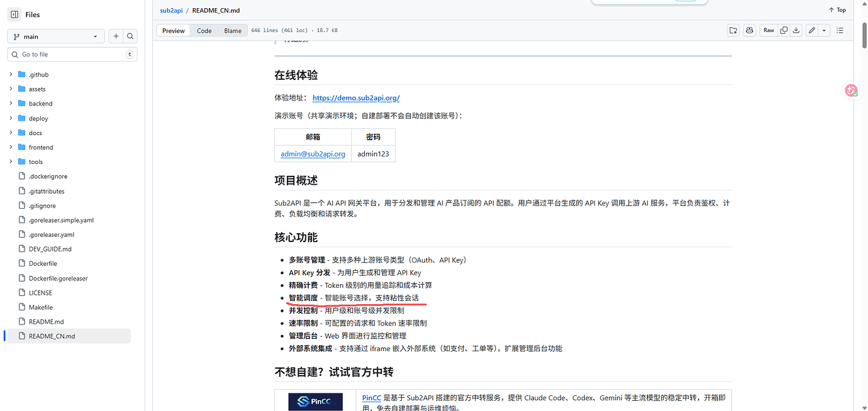Image resolution: width=868 pixels, height=411 pixels.
Task: Click the PinCC logo image
Action: 316,402
